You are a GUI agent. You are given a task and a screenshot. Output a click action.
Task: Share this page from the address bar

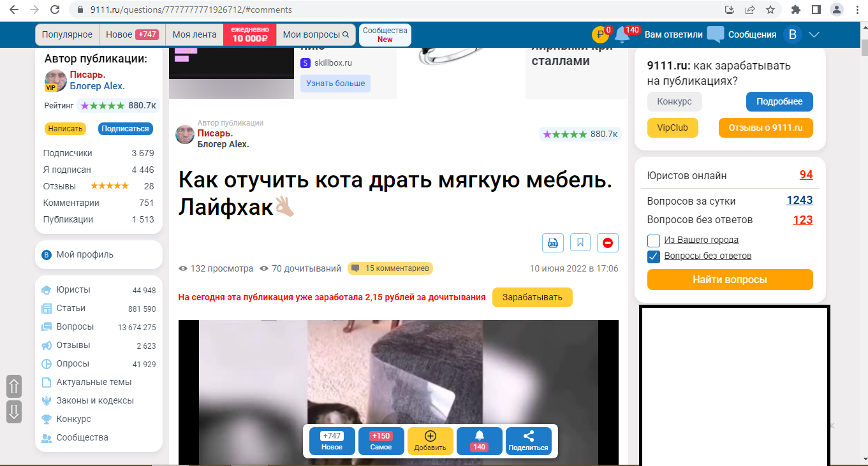click(750, 10)
